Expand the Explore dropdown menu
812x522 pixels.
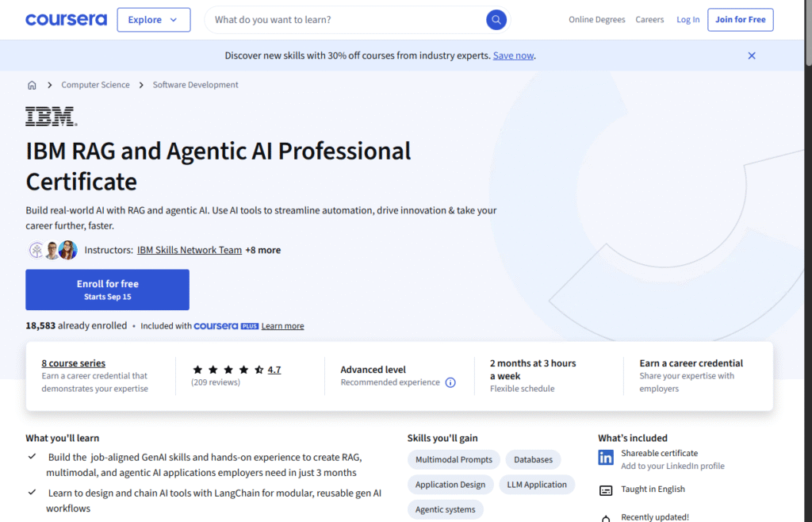[x=154, y=20]
